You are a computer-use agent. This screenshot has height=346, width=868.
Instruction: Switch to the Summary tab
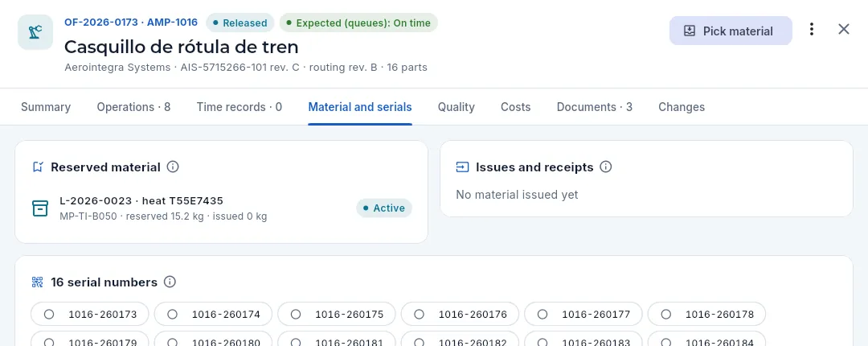45,107
